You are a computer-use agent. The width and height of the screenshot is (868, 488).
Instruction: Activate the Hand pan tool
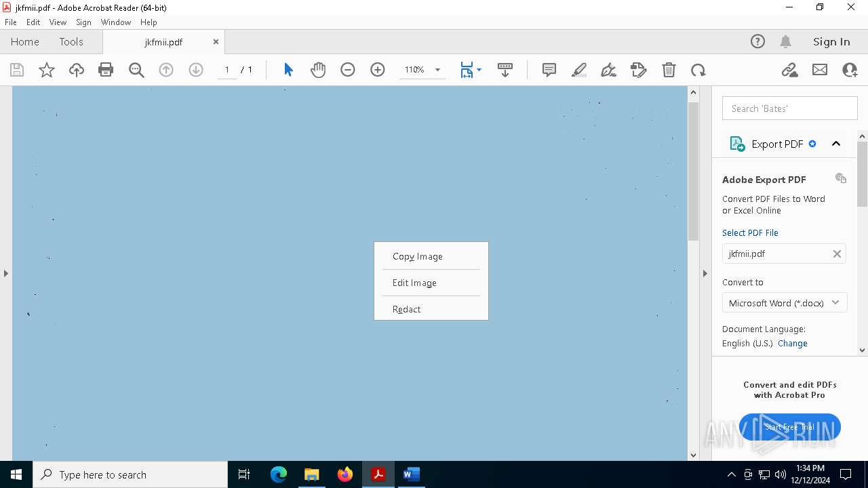[x=318, y=70]
